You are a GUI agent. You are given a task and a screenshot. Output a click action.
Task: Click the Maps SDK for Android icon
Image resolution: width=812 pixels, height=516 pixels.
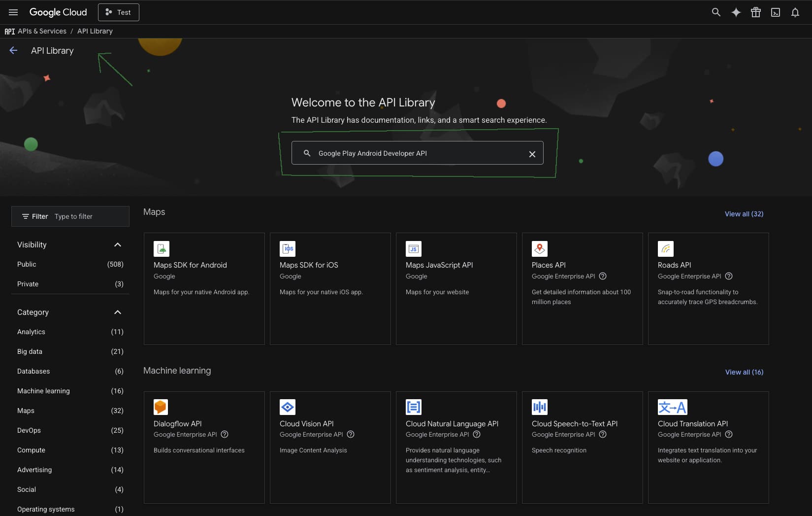[162, 249]
